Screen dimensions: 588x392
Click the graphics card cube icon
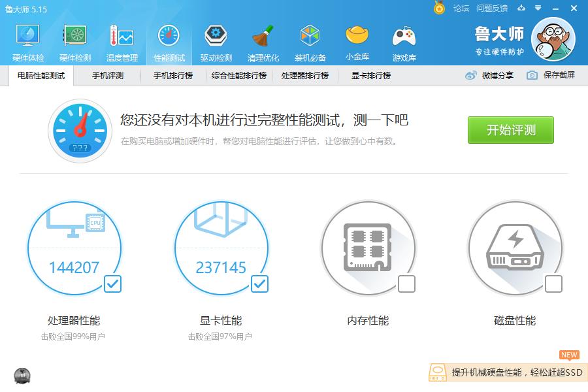pyautogui.click(x=221, y=221)
